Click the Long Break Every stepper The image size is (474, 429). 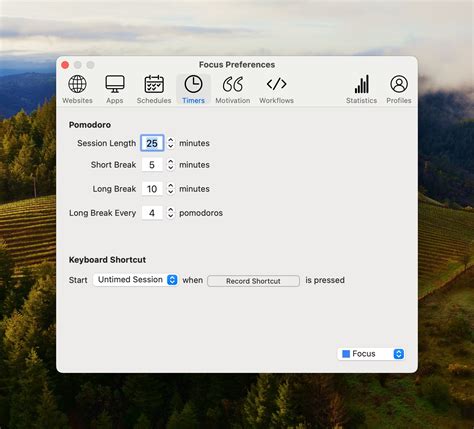point(171,213)
